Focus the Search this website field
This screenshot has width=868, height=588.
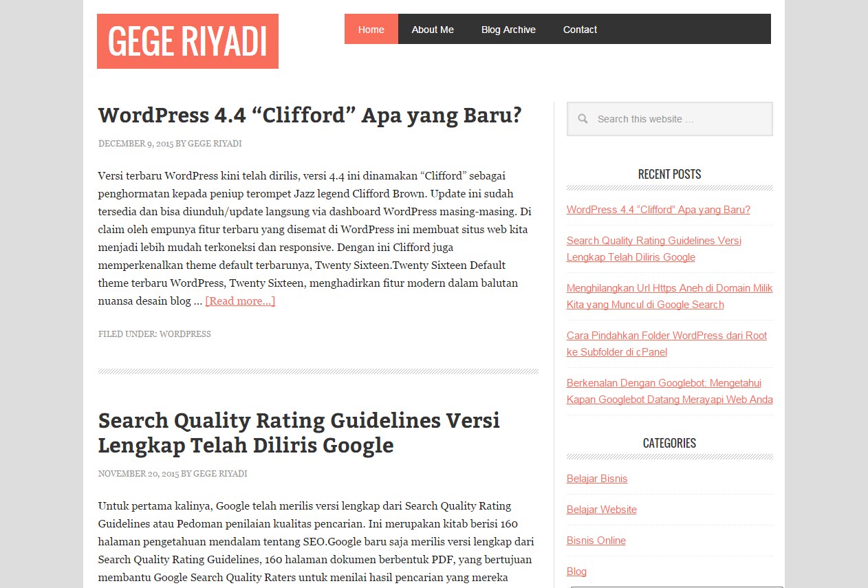point(670,119)
